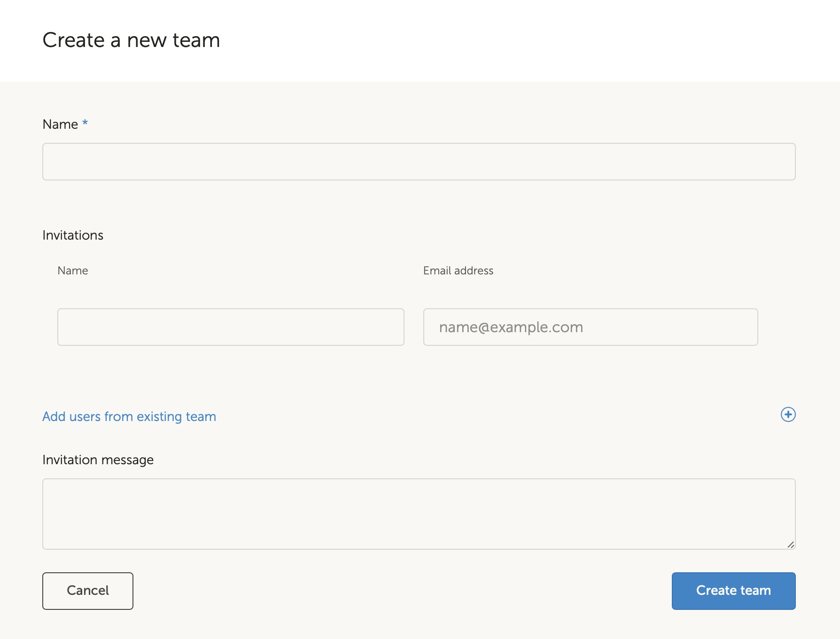Click the Invitation message label
The image size is (840, 639).
[x=98, y=460]
